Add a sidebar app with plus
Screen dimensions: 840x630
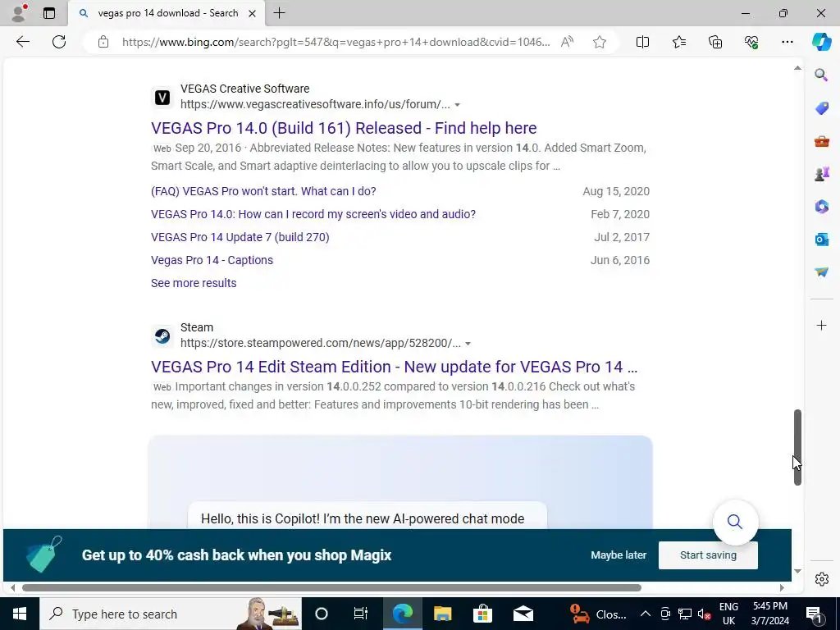tap(821, 325)
